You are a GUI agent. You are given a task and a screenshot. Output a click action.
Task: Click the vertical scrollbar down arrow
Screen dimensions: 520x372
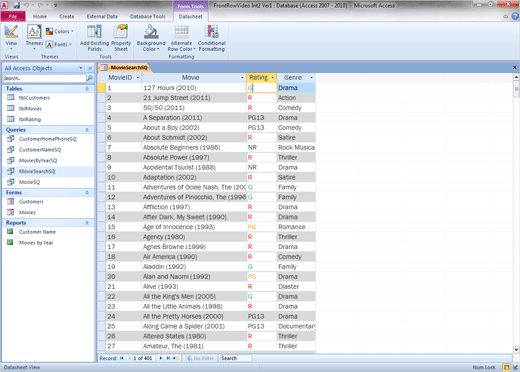point(516,350)
